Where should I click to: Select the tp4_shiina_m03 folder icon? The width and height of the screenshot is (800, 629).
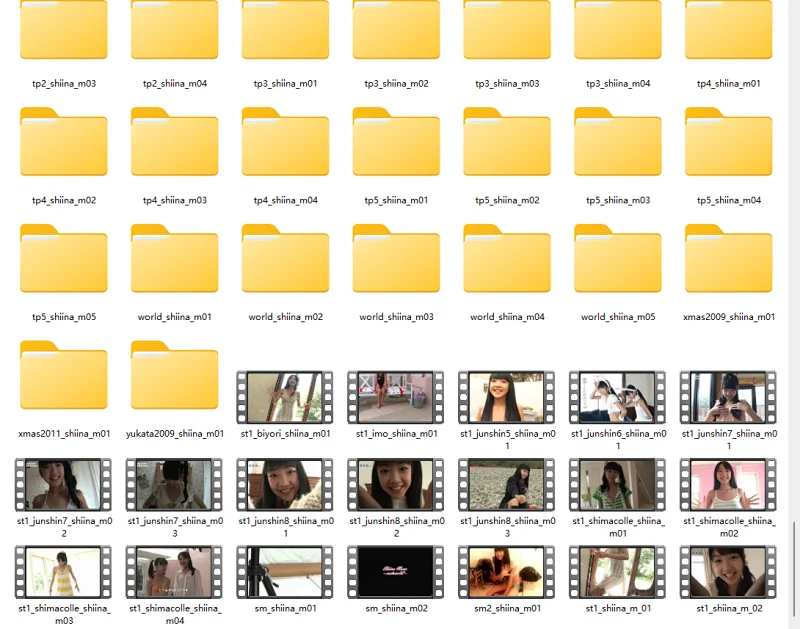coord(174,141)
